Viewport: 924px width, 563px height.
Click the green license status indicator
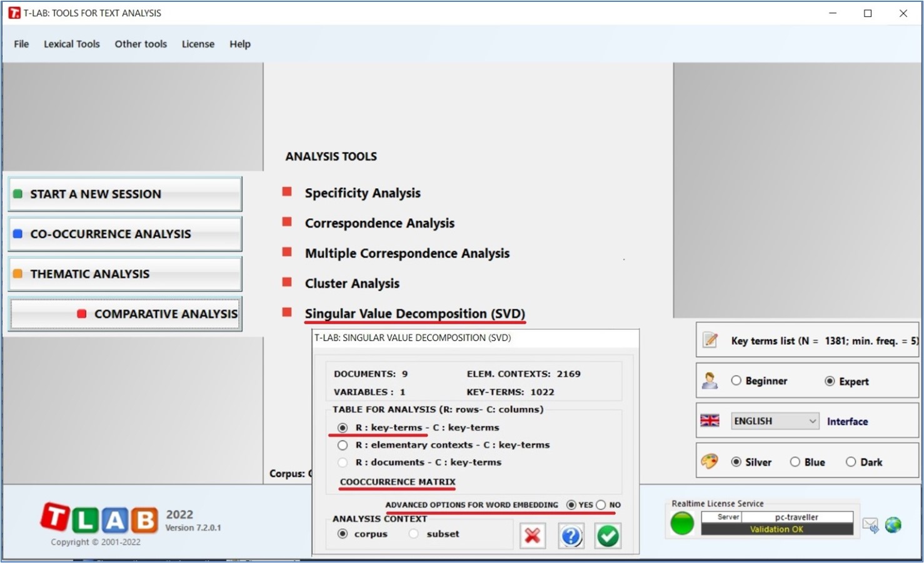[682, 523]
